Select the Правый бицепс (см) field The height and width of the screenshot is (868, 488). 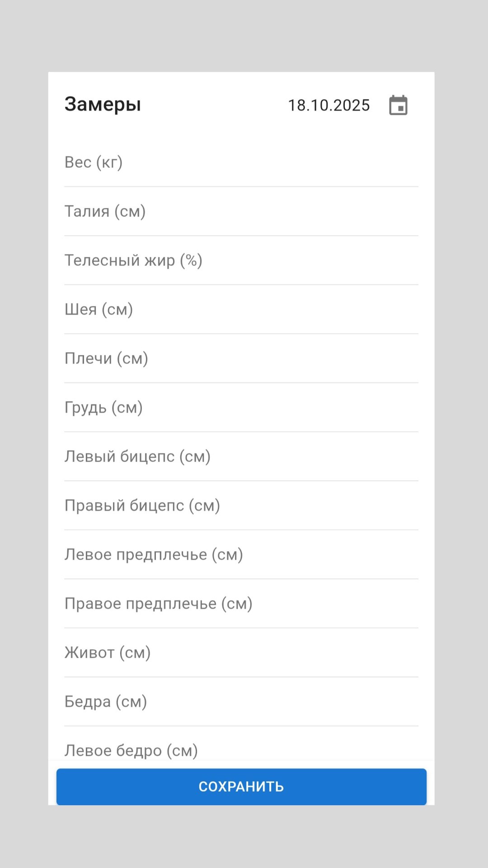click(x=241, y=505)
